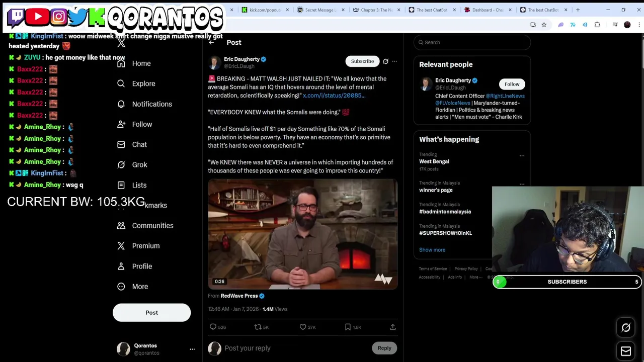Switch to the Chapter 3 browser tab
Image resolution: width=644 pixels, height=362 pixels.
pyautogui.click(x=377, y=10)
